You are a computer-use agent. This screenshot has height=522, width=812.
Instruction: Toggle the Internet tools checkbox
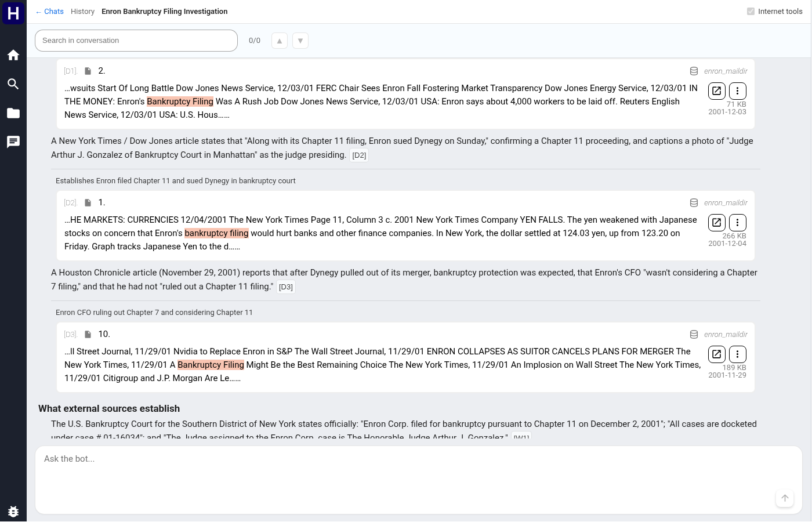coord(751,12)
